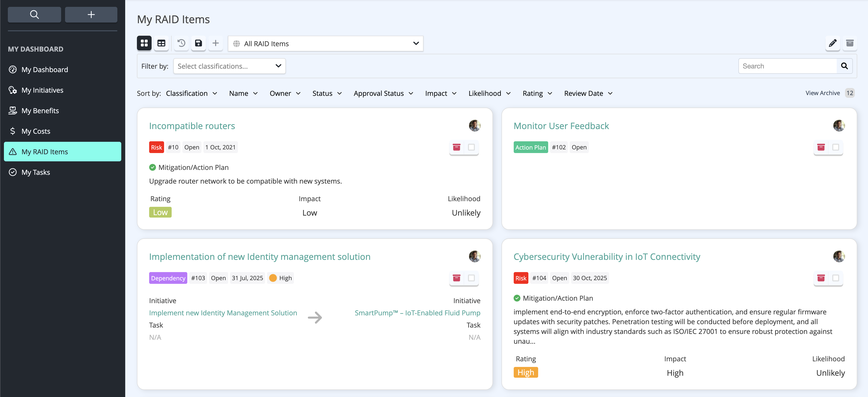Check the Cybersecurity Vulnerability card checkbox
Image resolution: width=868 pixels, height=397 pixels.
click(x=836, y=278)
